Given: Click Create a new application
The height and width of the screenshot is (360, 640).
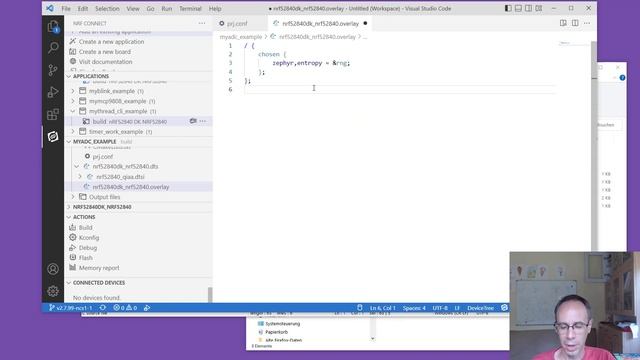Looking at the screenshot, I should click(111, 42).
